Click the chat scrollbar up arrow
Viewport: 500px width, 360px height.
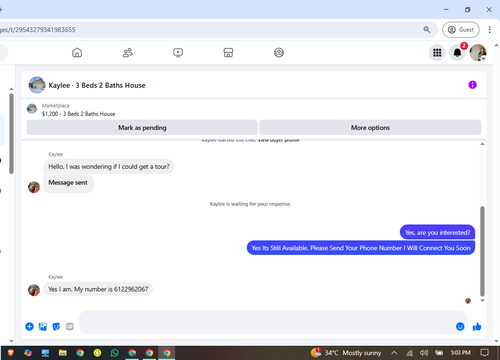pos(482,144)
